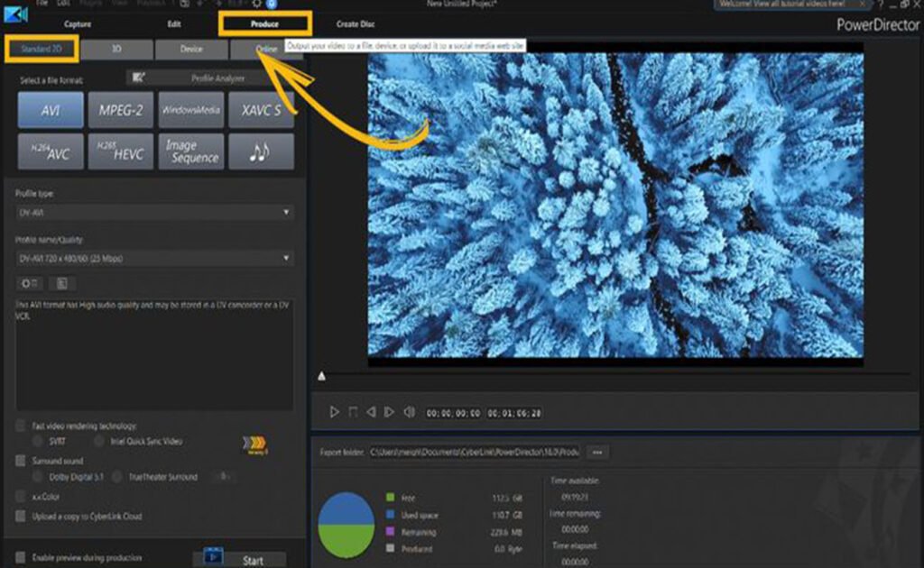Click the video preview image
924x568 pixels.
[x=615, y=205]
